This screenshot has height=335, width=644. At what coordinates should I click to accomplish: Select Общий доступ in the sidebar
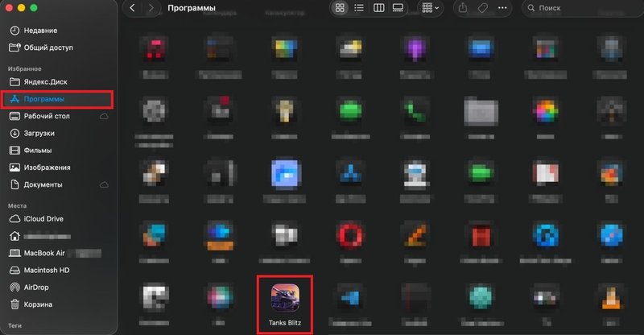[x=47, y=47]
